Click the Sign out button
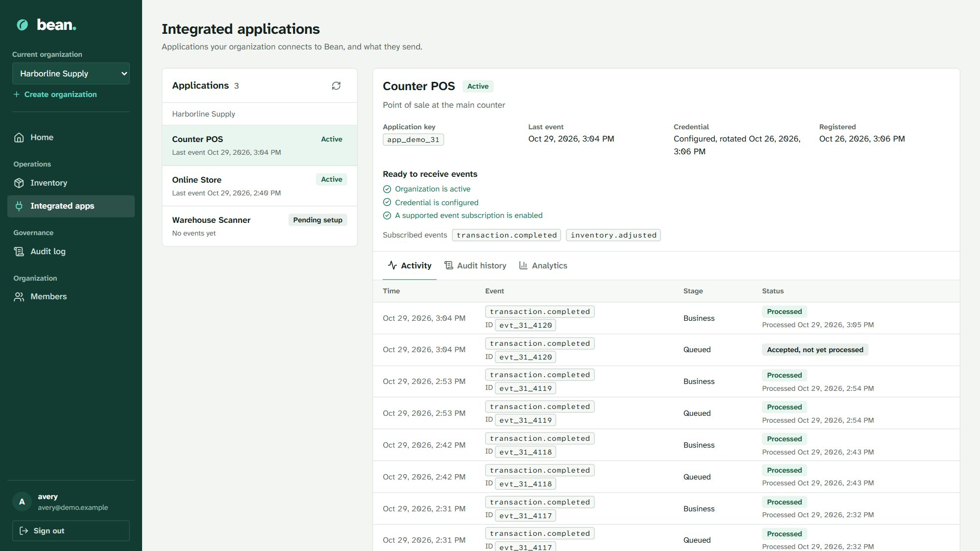The width and height of the screenshot is (980, 551). point(71,531)
